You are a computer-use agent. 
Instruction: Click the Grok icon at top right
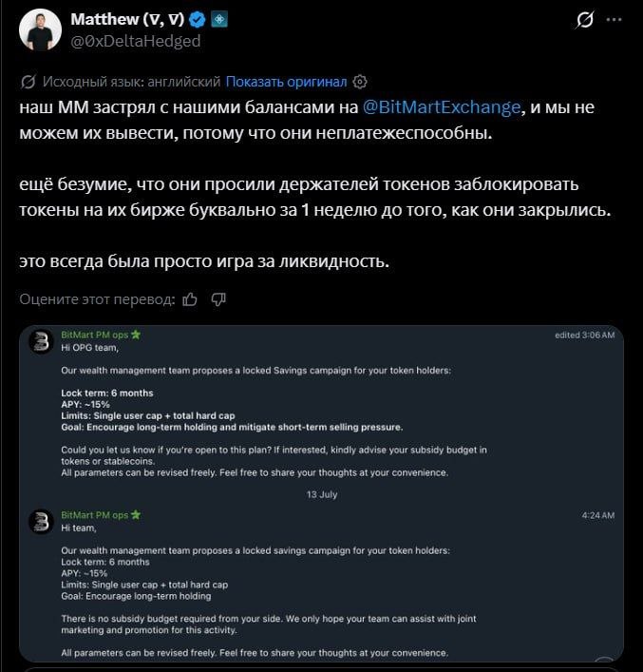point(585,20)
